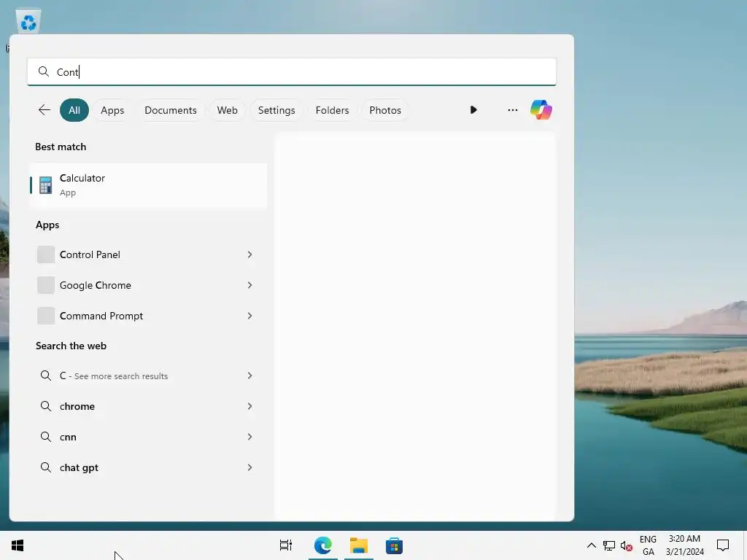This screenshot has width=747, height=560.
Task: Expand the 'chat gpt' suggestion chevron
Action: pyautogui.click(x=249, y=467)
